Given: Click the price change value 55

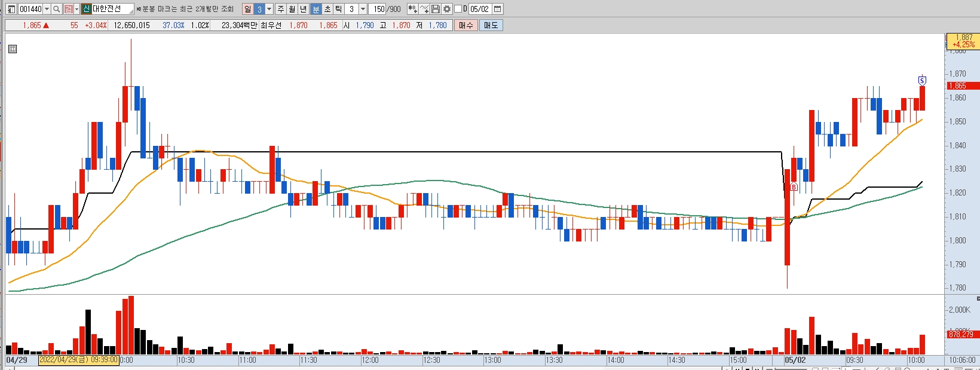Looking at the screenshot, I should 74,25.
